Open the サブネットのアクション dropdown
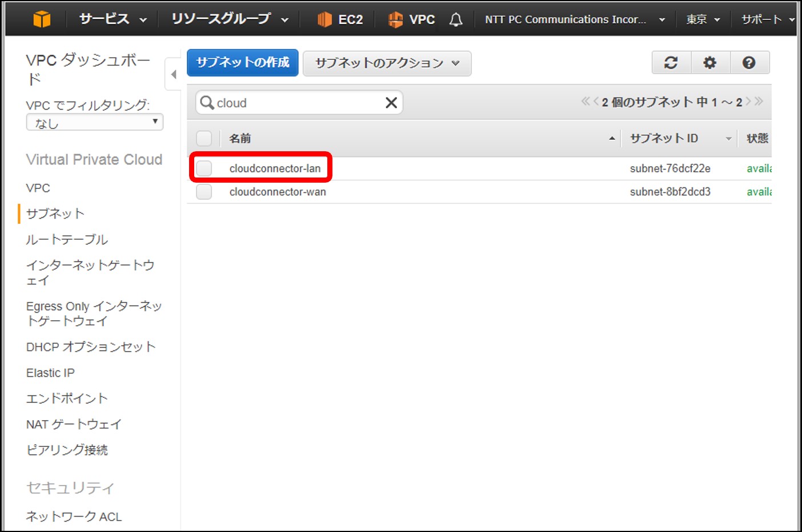This screenshot has width=802, height=532. coord(387,63)
